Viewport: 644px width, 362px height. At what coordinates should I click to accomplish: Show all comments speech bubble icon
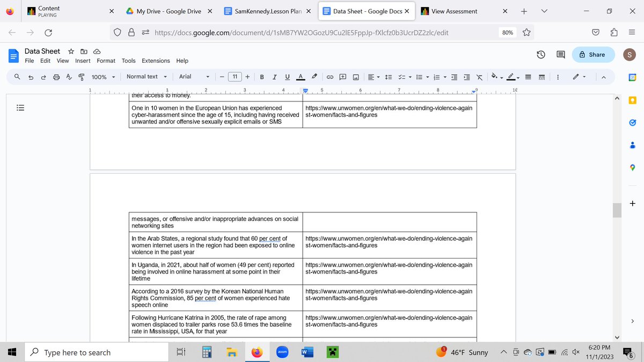coord(561,54)
